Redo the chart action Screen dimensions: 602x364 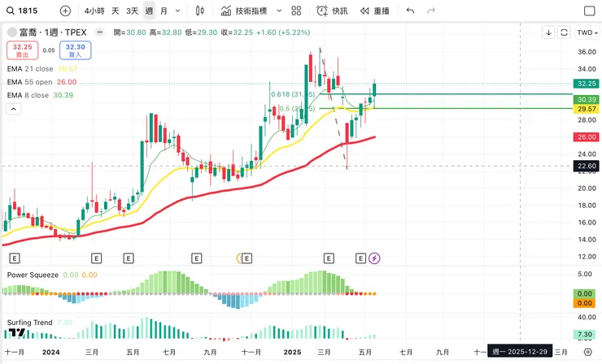coord(431,11)
